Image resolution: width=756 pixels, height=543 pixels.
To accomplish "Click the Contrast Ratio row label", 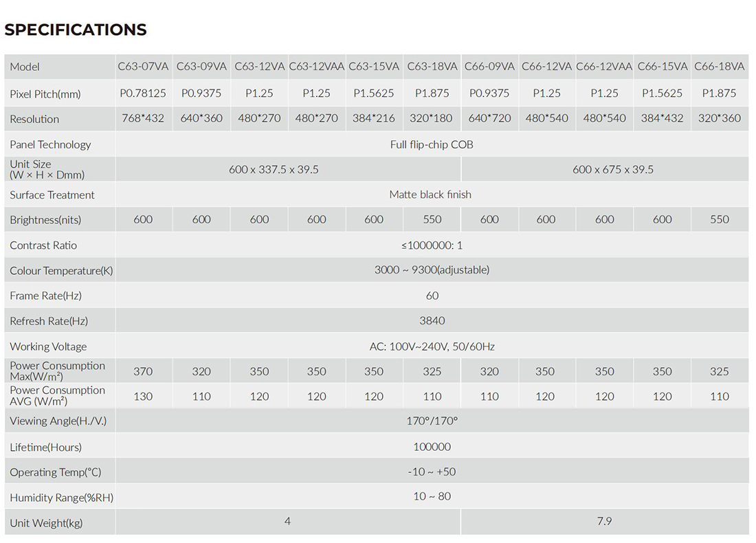I will [x=43, y=245].
